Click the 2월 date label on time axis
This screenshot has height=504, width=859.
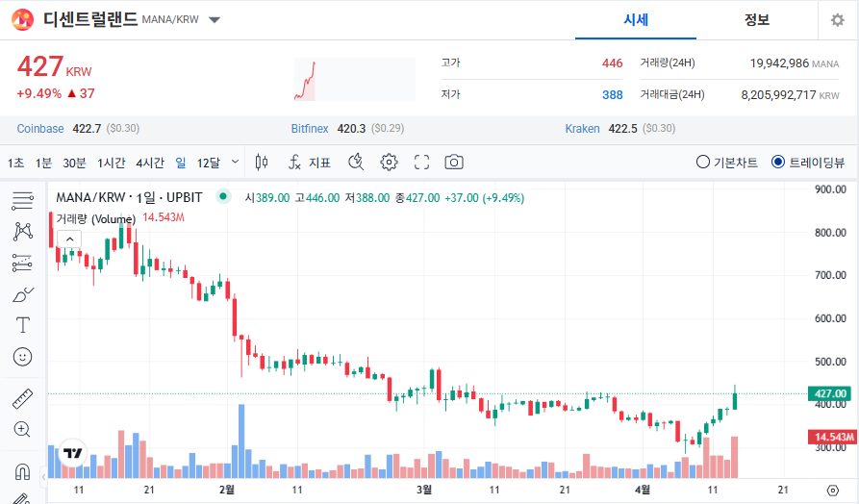[226, 490]
